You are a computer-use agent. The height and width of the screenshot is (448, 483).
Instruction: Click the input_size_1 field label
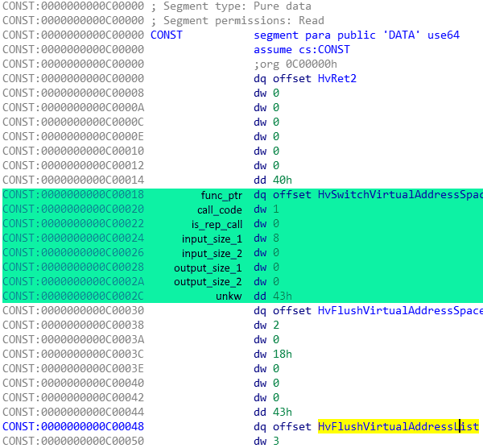[x=212, y=239]
